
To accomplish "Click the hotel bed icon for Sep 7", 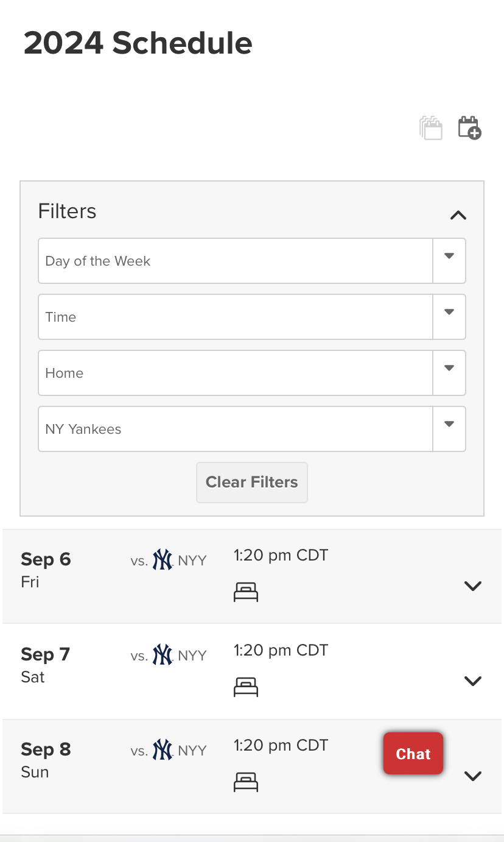I will point(246,687).
